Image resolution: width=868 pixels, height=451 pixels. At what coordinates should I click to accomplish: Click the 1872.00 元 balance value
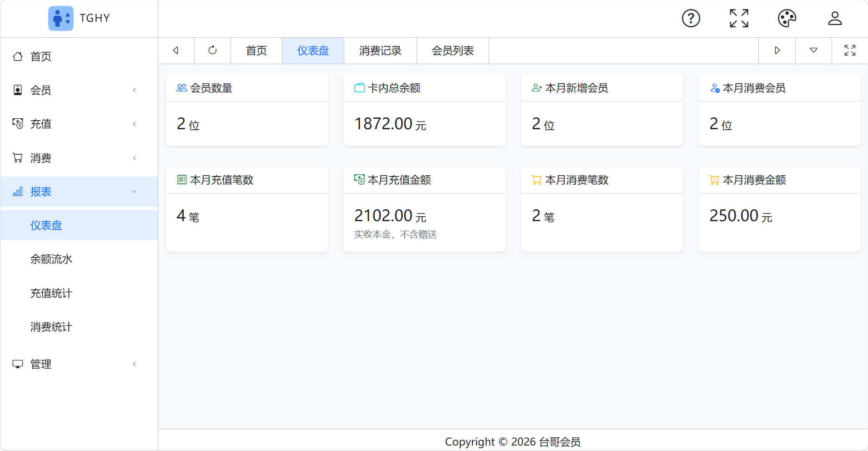pyautogui.click(x=390, y=124)
